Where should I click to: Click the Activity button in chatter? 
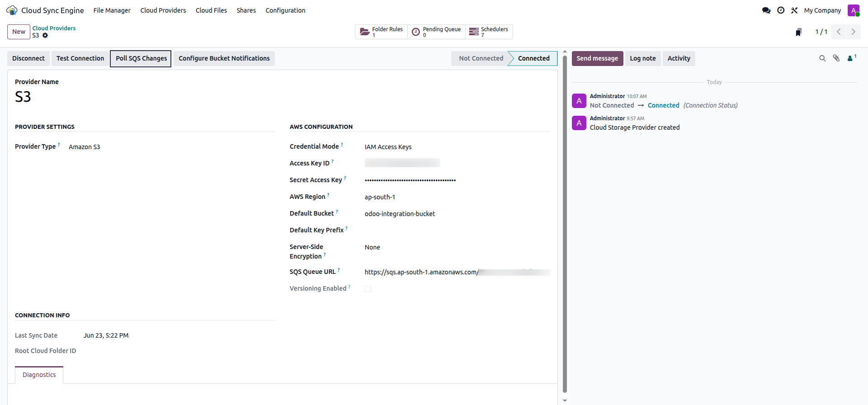pyautogui.click(x=679, y=58)
